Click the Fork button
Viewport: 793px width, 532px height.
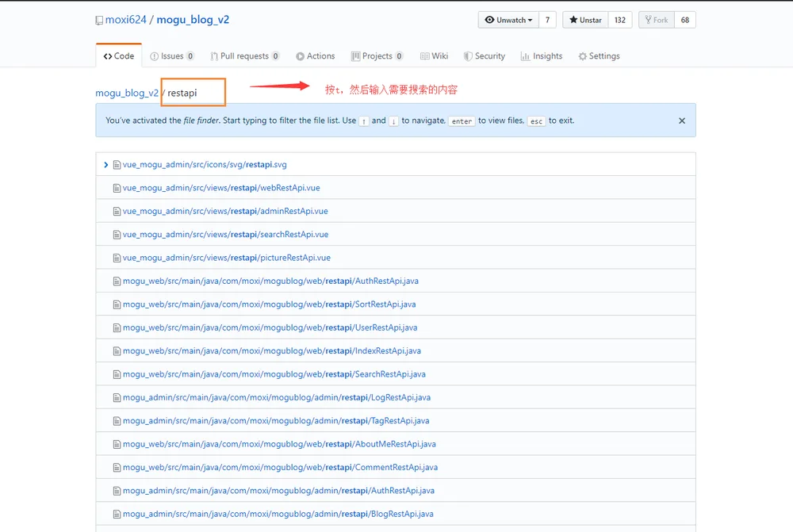coord(657,20)
